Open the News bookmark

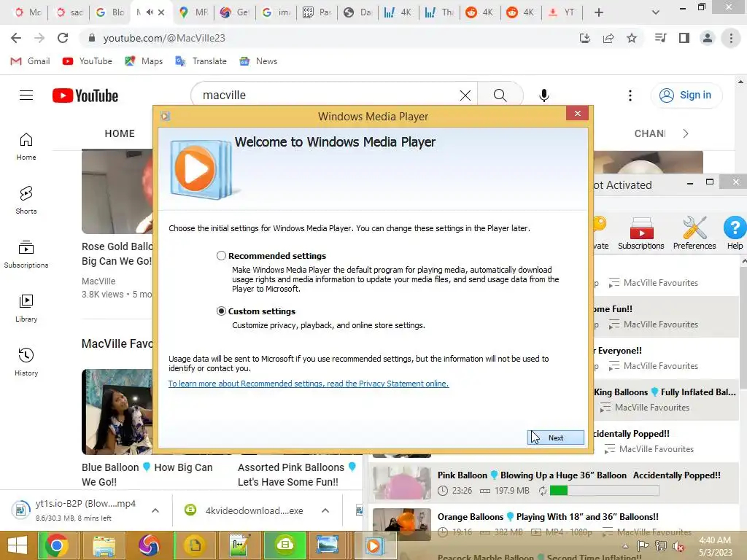(259, 61)
